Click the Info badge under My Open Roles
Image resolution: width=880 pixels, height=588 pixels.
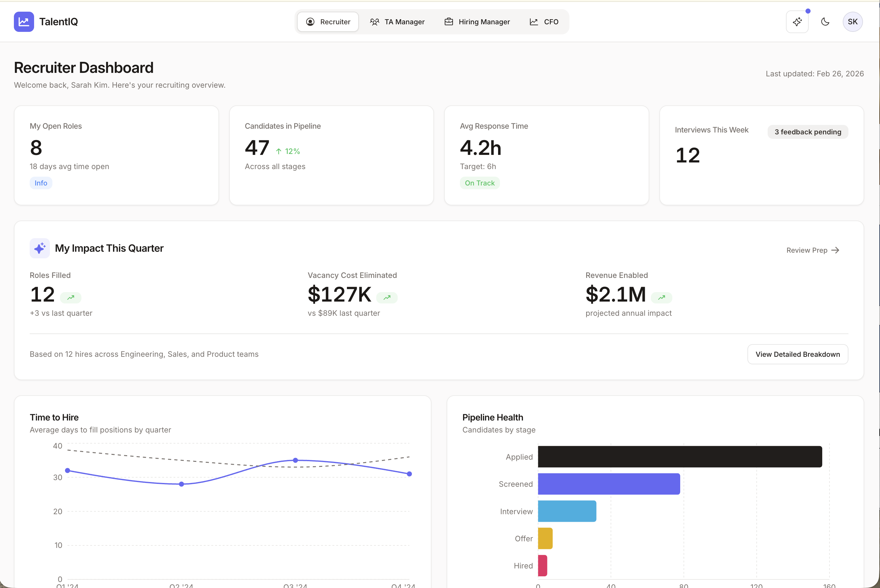tap(40, 183)
